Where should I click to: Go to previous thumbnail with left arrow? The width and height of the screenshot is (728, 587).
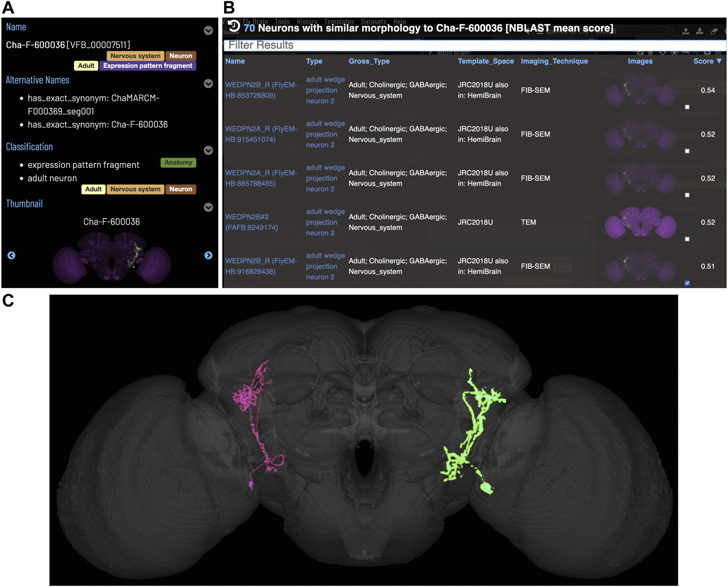pos(11,255)
